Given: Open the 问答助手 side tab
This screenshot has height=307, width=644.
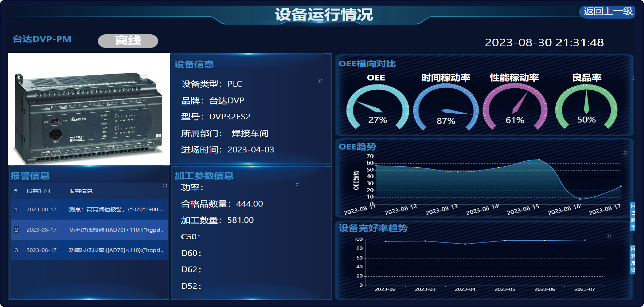Looking at the screenshot, I should tap(633, 216).
